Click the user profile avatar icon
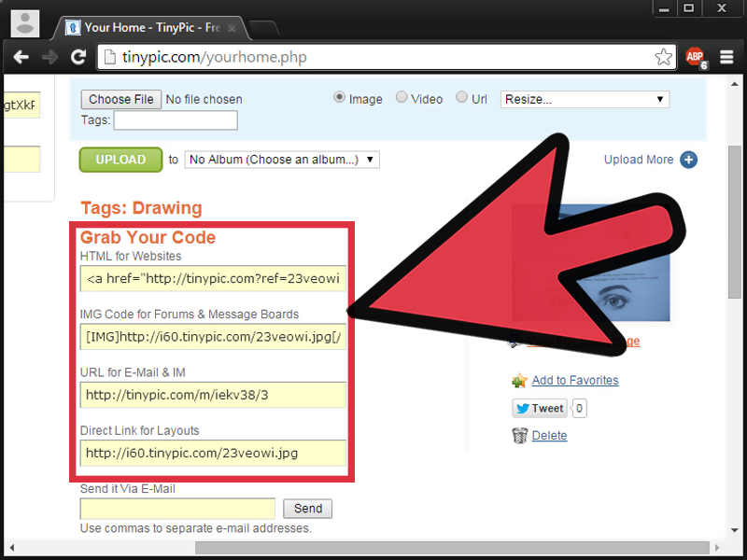Screen dimensions: 747x560 coord(25,23)
